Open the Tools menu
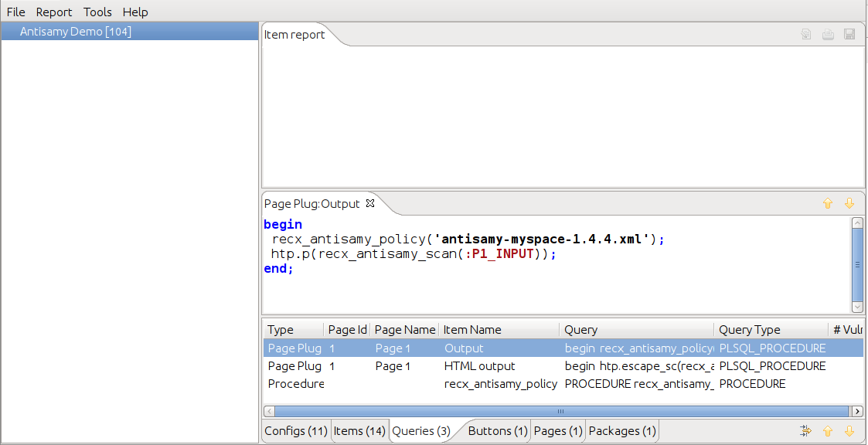 pyautogui.click(x=97, y=12)
